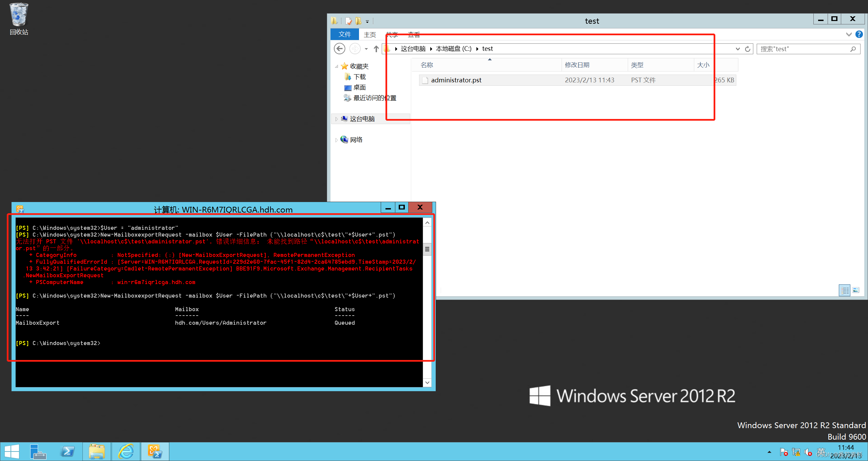This screenshot has width=868, height=461.
Task: Open the address bar history dropdown
Action: [x=738, y=49]
